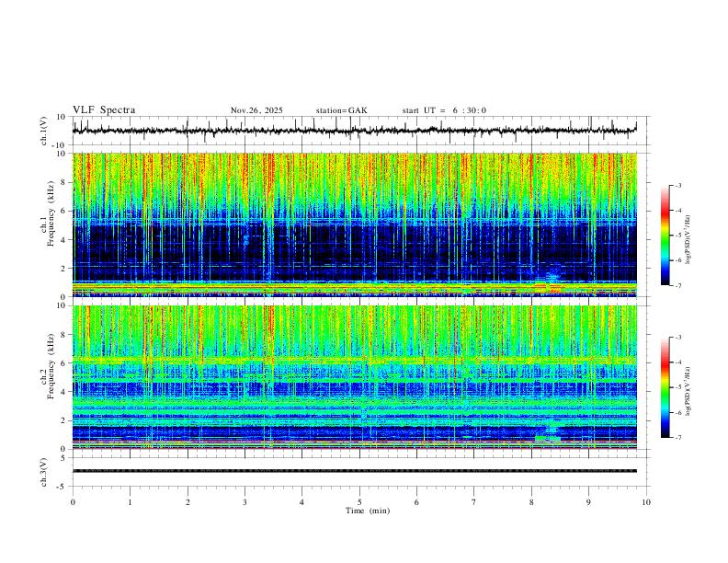Click the "-7" tick on ch.1 color bar
Screen dimensions: 728x563
coord(678,285)
